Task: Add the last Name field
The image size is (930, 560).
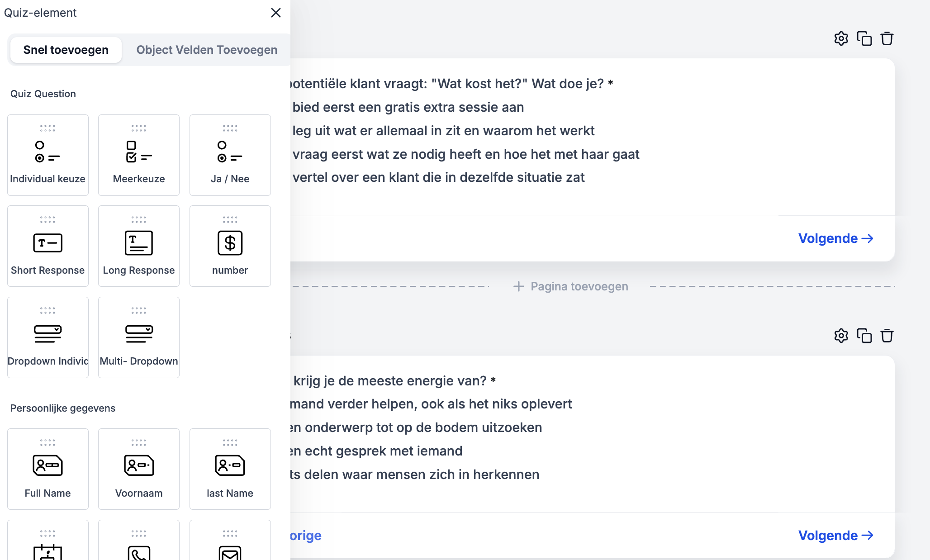Action: [230, 469]
